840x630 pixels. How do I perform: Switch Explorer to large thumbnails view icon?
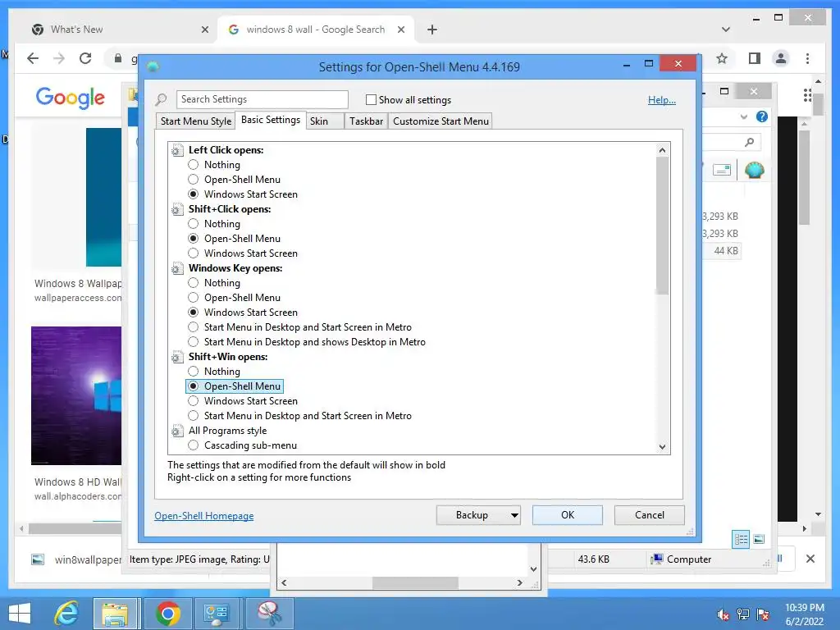(759, 539)
